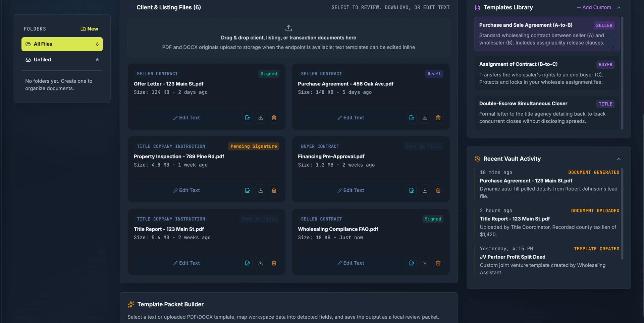644x323 pixels.
Task: Delete Property Inspection - 789 Pine Rd.pdf
Action: coord(274,190)
